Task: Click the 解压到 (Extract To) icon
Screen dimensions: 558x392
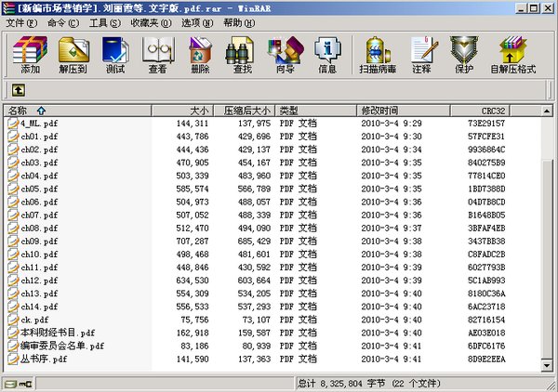Action: click(x=73, y=54)
